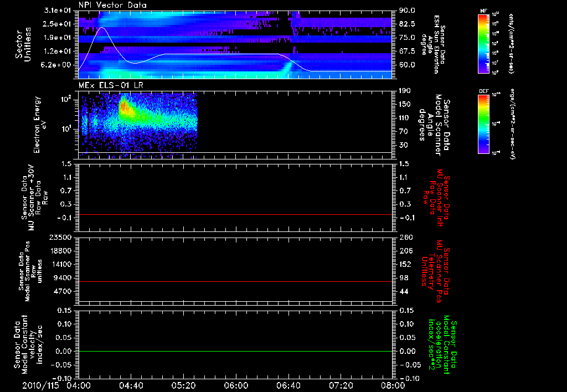
Task: Click the red line in Scanner Pos panel
Action: pyautogui.click(x=235, y=281)
